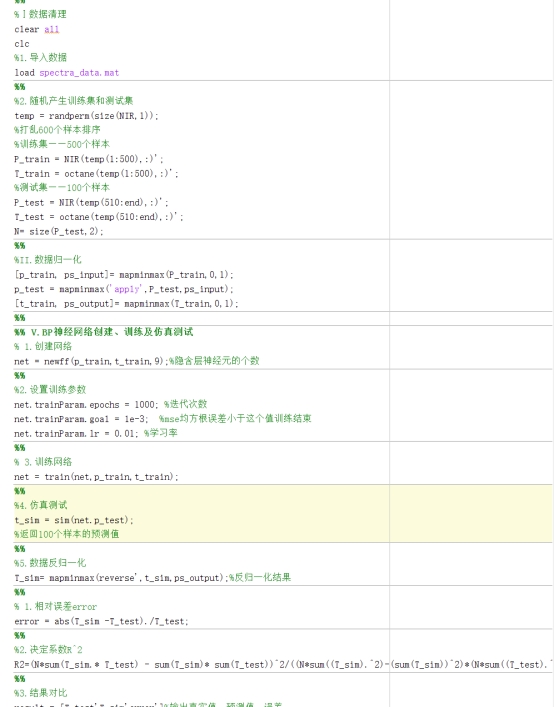Click the '%训练集——500个样本' comment

coord(62,144)
